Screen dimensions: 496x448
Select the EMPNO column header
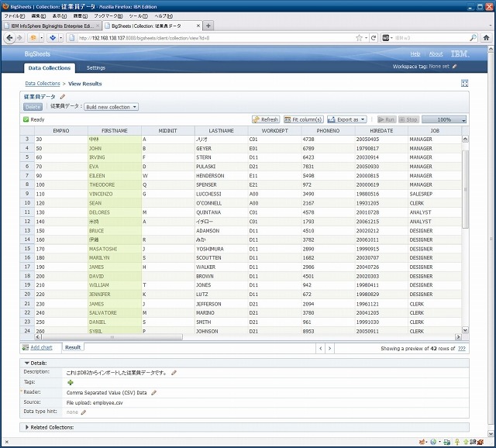61,130
